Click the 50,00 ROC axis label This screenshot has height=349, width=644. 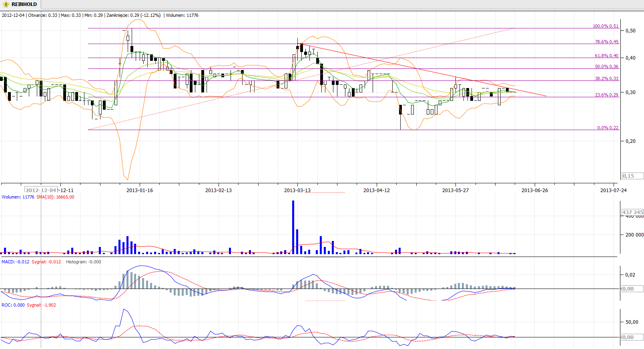pos(632,322)
